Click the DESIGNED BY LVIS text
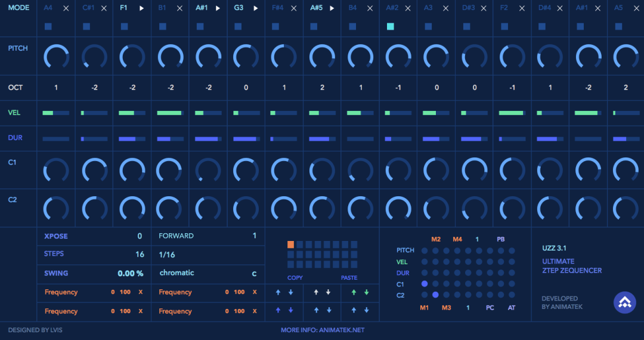644x340 pixels. 35,330
